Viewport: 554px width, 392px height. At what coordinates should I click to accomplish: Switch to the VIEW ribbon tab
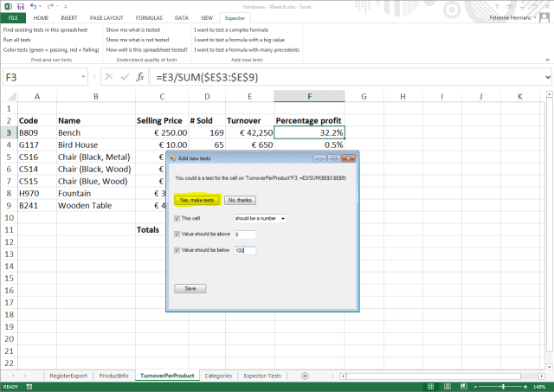pos(207,17)
